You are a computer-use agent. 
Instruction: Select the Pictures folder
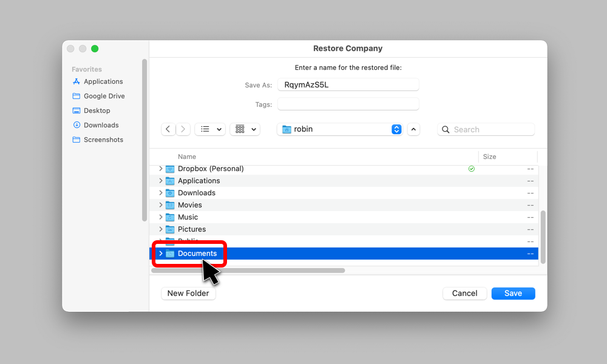pos(344,229)
